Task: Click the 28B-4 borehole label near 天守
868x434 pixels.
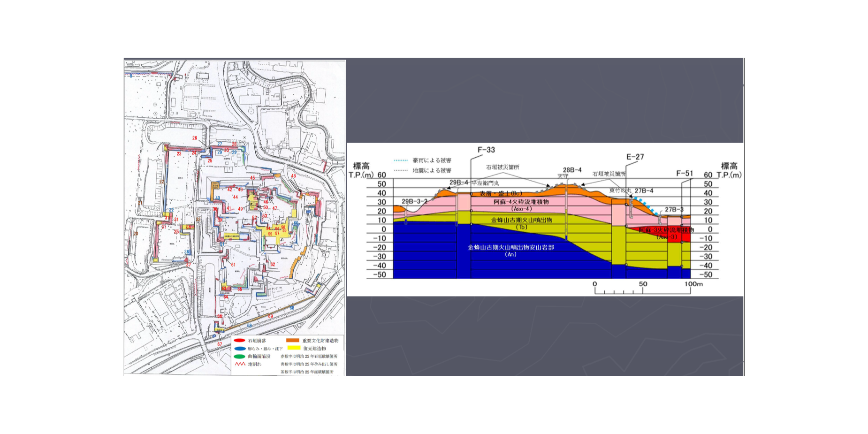Action: click(572, 170)
